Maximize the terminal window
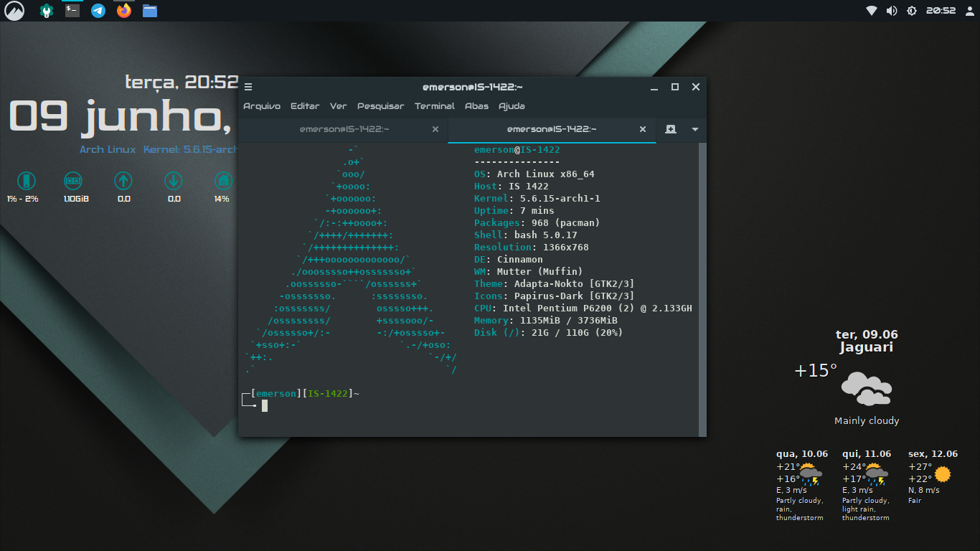 pyautogui.click(x=674, y=87)
